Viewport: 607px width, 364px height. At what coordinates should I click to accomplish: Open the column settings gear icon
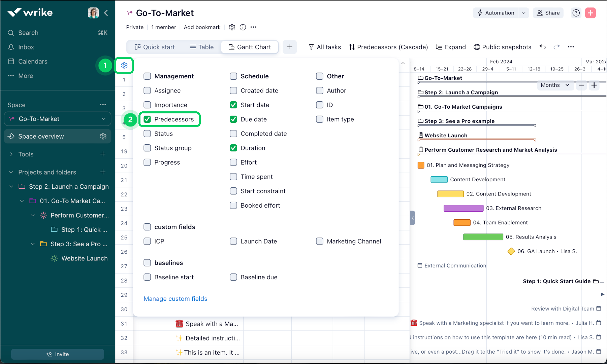(124, 65)
